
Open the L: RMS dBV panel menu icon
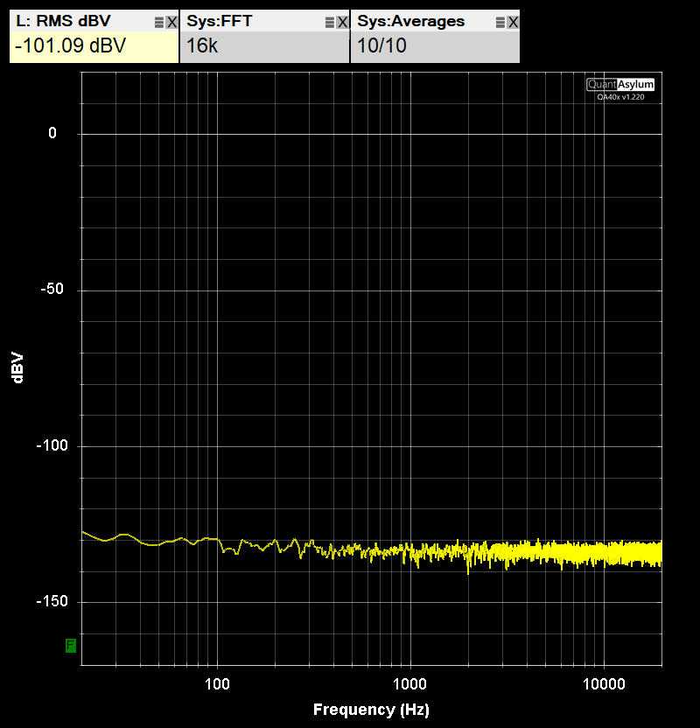158,22
